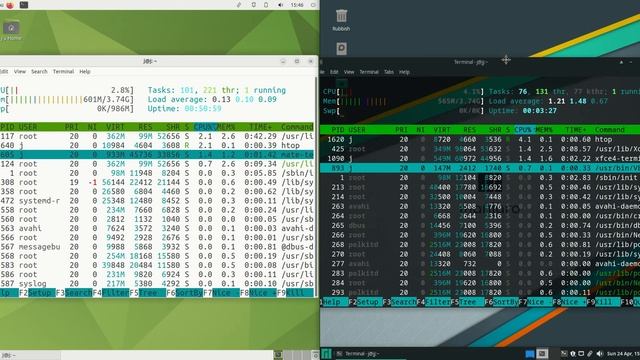
Task: Click F3 Search in left htop
Action: tap(74, 293)
